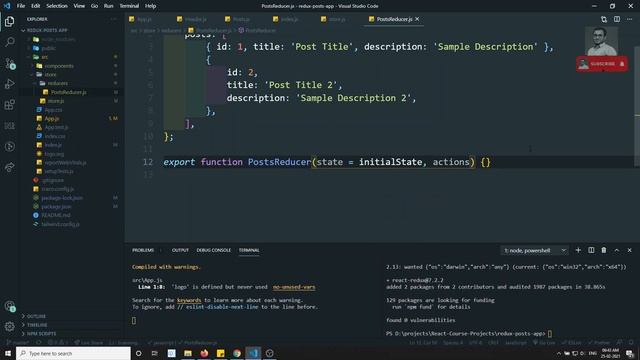Click Cortana circle icon on taskbar
Screen dimensions: 640x360
click(138, 353)
